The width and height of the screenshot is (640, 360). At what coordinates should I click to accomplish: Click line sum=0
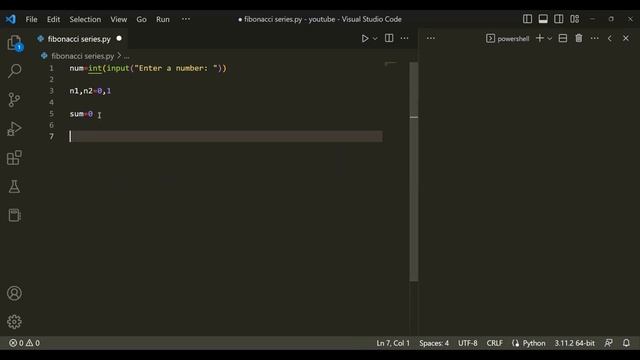coord(81,114)
